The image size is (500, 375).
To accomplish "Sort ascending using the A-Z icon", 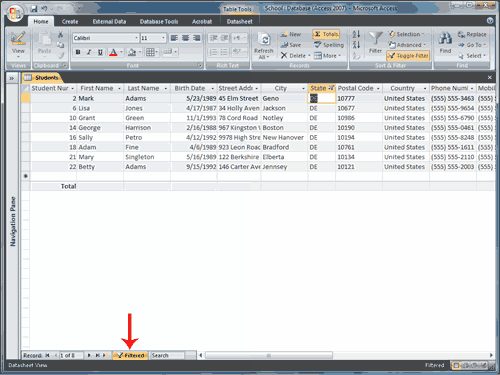I will [x=356, y=34].
